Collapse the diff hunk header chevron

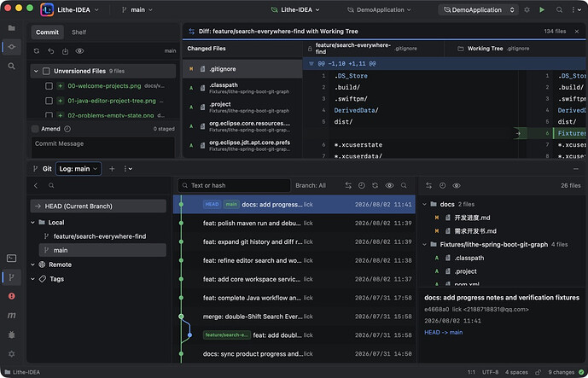311,64
